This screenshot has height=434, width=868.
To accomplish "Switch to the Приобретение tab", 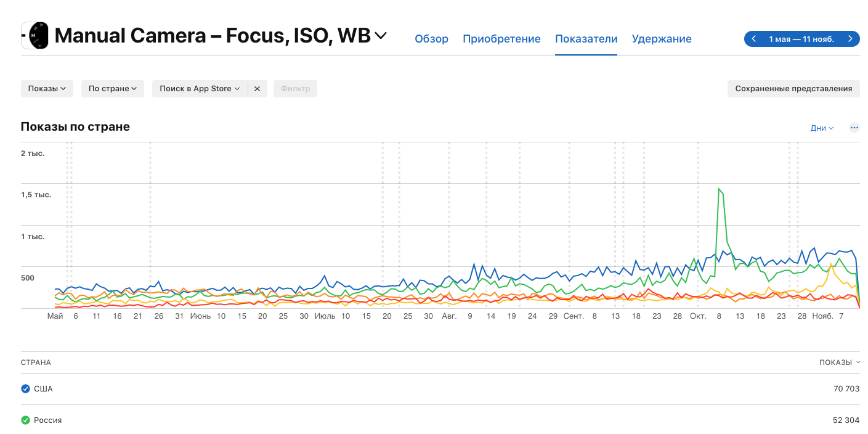I will point(501,39).
